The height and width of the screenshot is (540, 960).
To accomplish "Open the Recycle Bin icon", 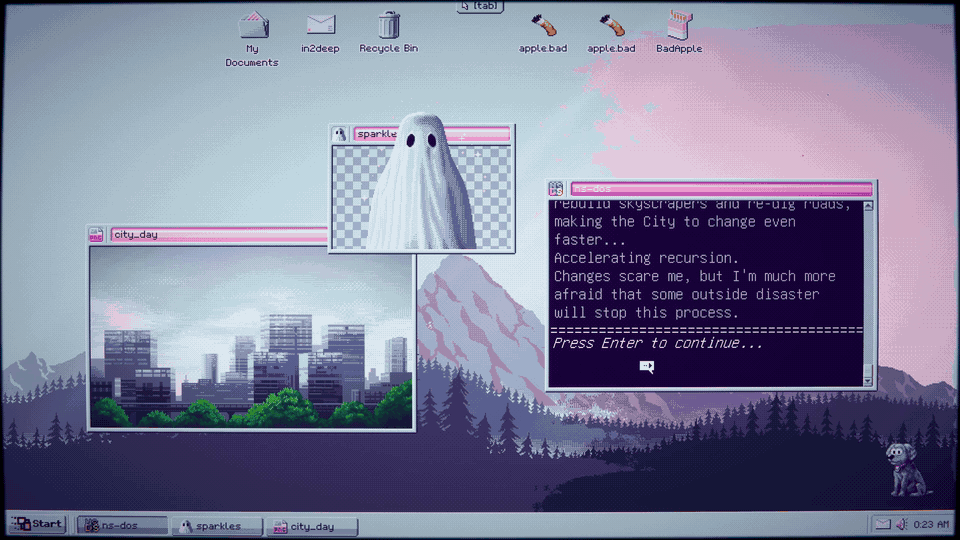I will tap(388, 32).
